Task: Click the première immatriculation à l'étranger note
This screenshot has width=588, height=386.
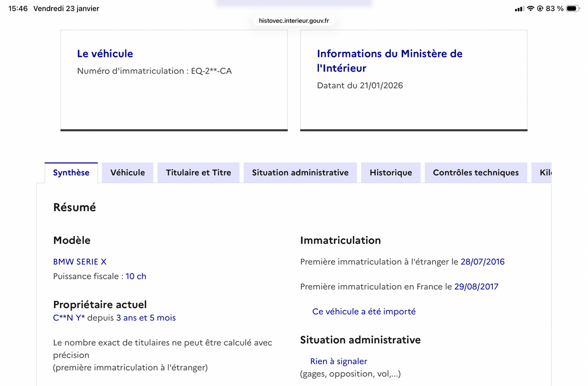Action: click(130, 367)
